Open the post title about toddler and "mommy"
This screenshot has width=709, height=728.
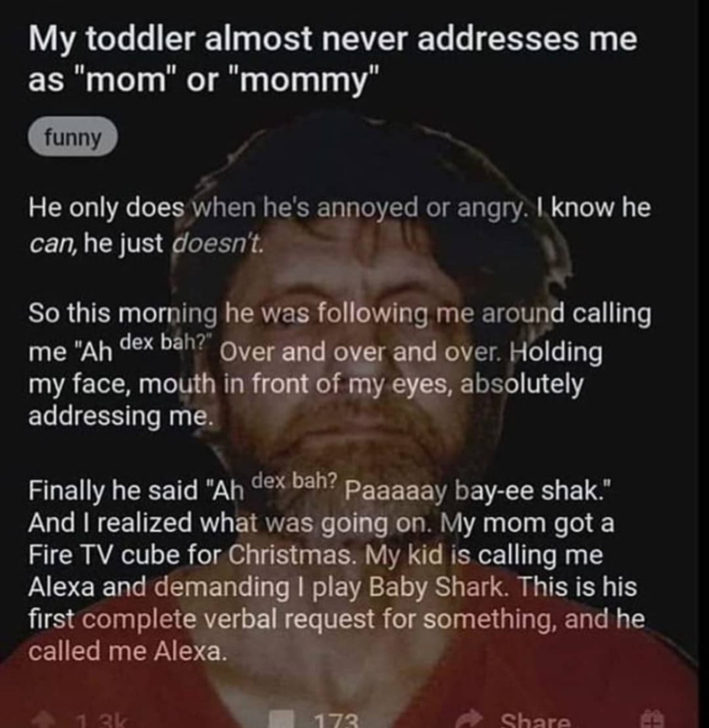[x=333, y=60]
